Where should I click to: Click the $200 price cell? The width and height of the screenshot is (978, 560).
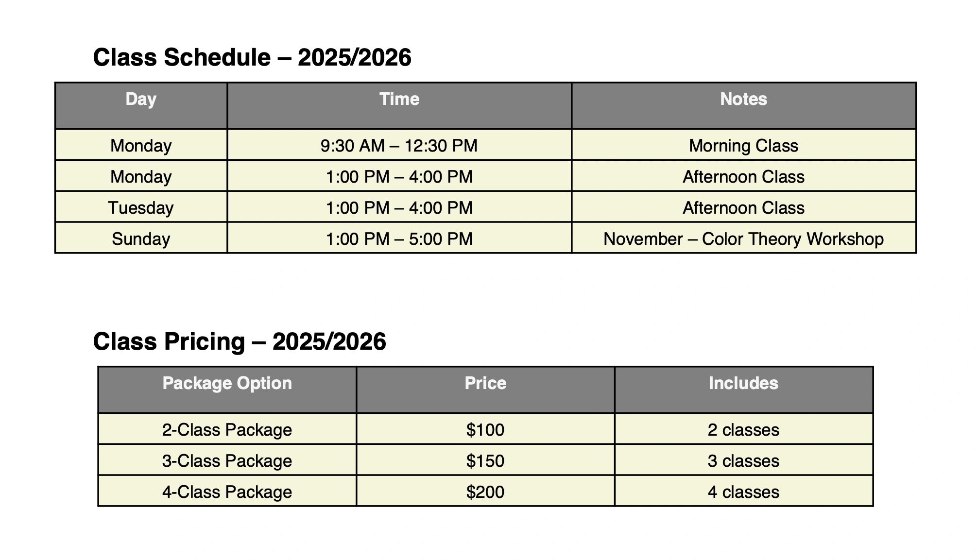[485, 492]
